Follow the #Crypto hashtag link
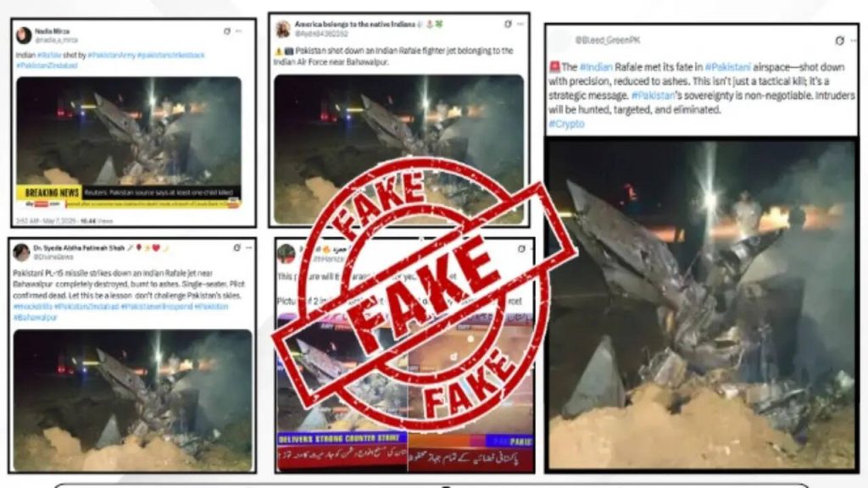This screenshot has height=488, width=868. pyautogui.click(x=566, y=124)
